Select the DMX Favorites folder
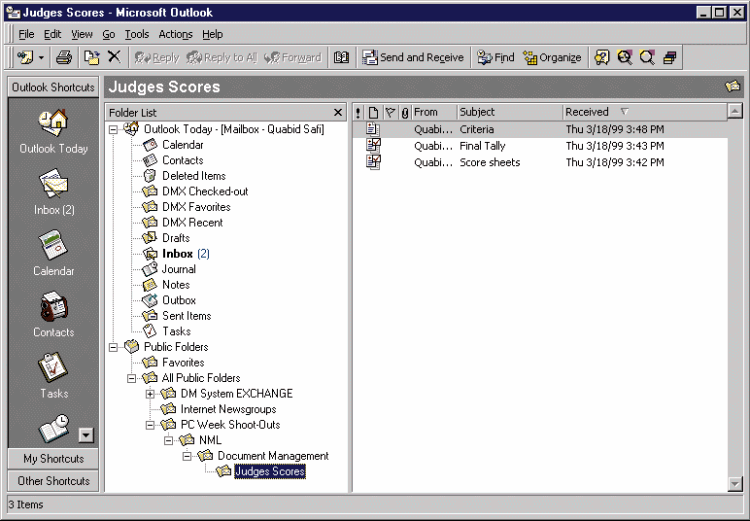750x521 pixels. click(196, 207)
